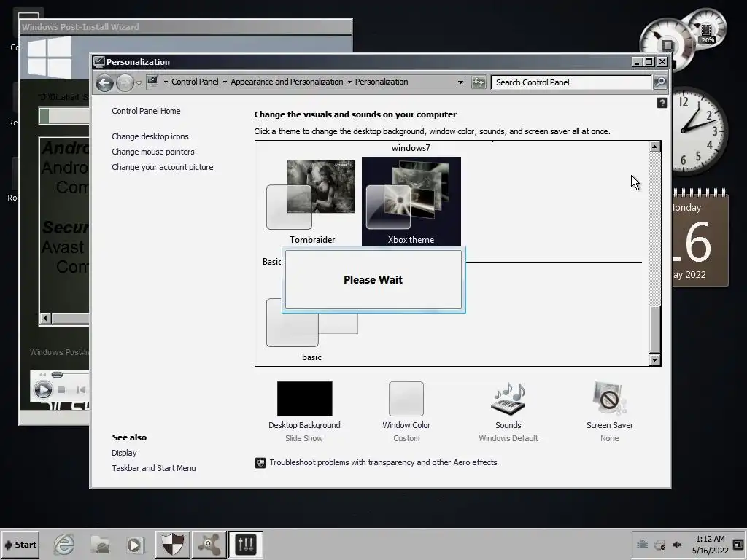Click the safely remove hardware tray icon
747x560 pixels.
pyautogui.click(x=659, y=545)
